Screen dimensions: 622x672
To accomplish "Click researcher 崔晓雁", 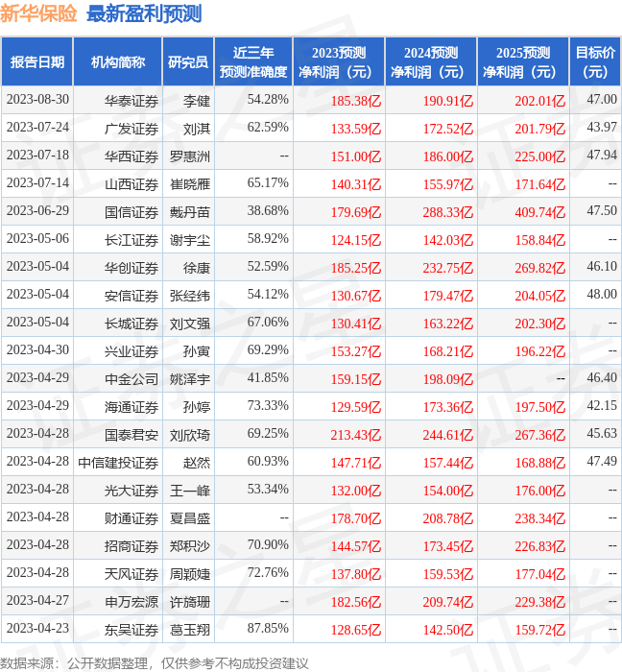I will (x=190, y=184).
